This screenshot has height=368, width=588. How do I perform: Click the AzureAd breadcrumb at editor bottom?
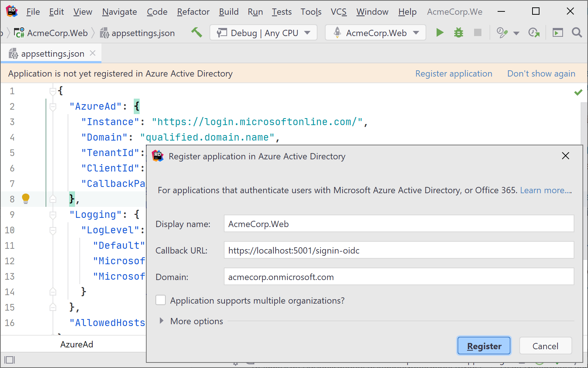pyautogui.click(x=76, y=344)
